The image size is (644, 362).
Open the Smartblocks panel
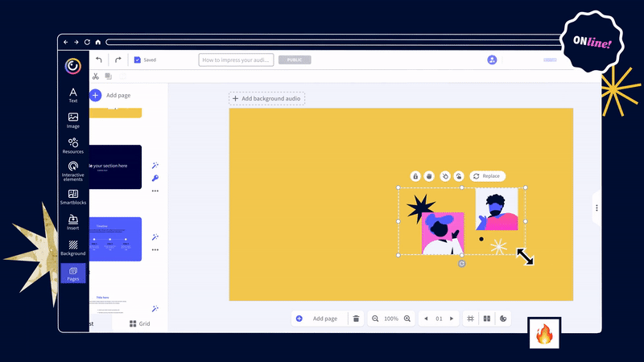pyautogui.click(x=73, y=197)
